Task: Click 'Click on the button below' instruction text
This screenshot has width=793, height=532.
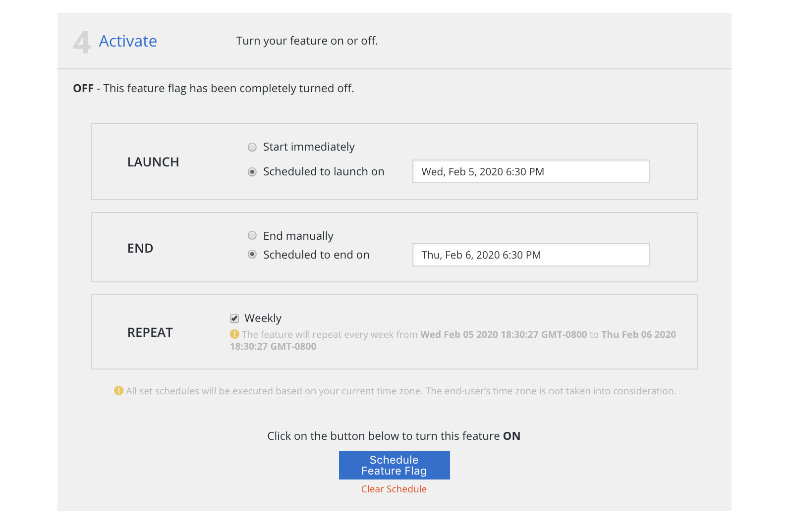Action: point(394,436)
